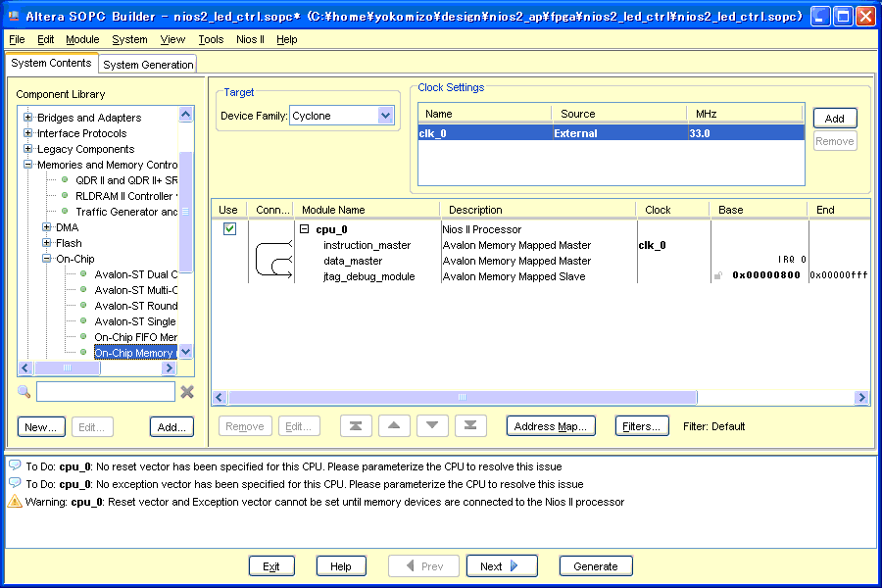Open the System menu
This screenshot has width=882, height=588.
130,39
